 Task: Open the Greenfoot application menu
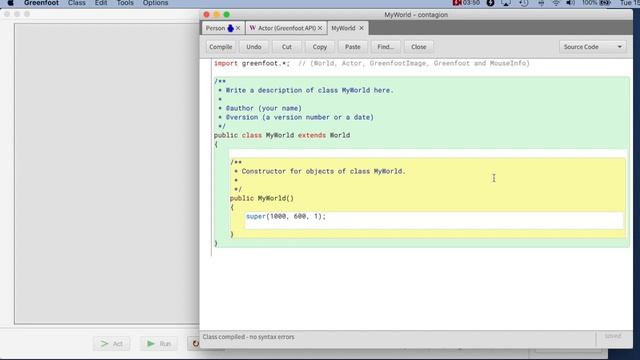point(41,3)
